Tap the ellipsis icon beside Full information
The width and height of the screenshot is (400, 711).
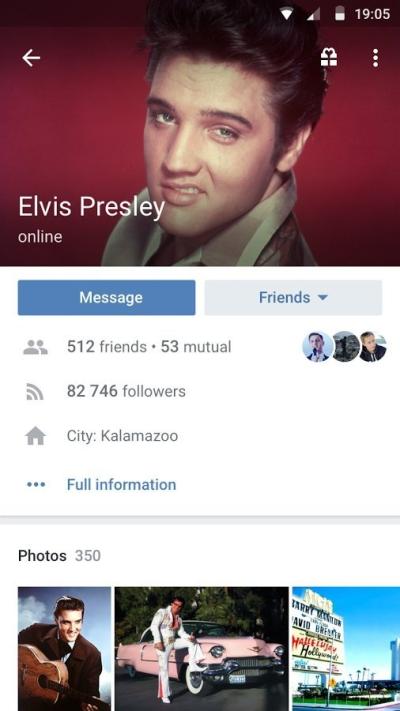point(36,485)
